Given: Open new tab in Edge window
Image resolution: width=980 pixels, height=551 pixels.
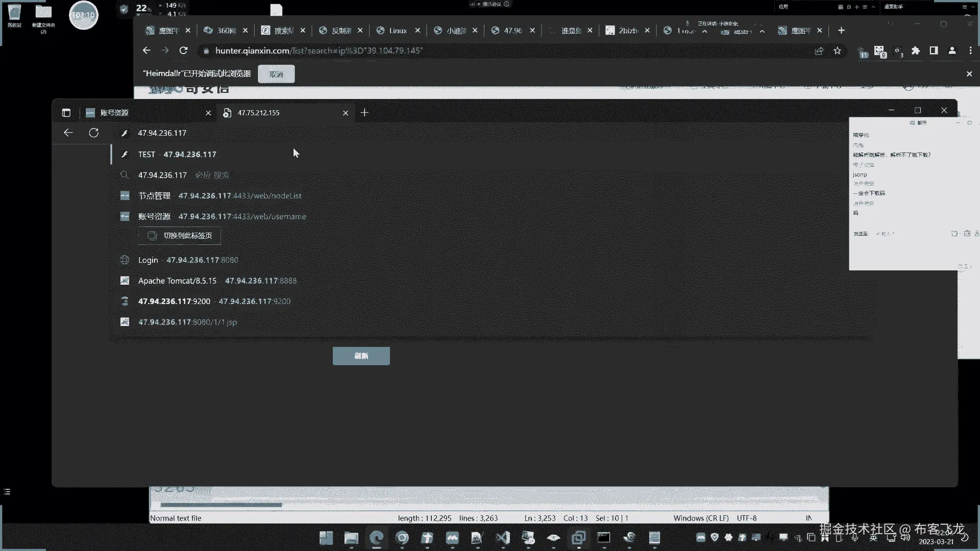Looking at the screenshot, I should (364, 113).
